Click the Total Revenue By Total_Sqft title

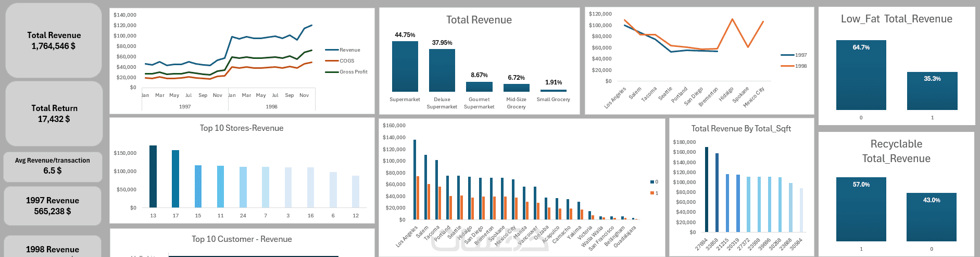coord(741,129)
